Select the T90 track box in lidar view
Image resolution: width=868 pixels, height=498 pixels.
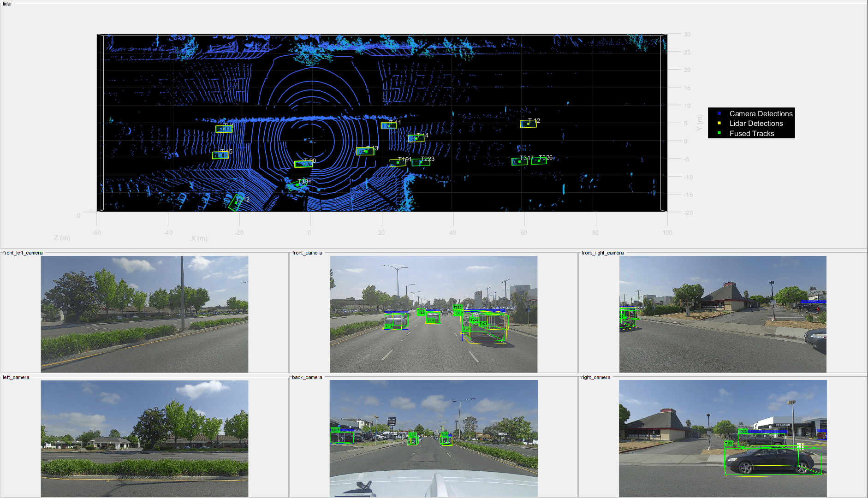pyautogui.click(x=303, y=164)
